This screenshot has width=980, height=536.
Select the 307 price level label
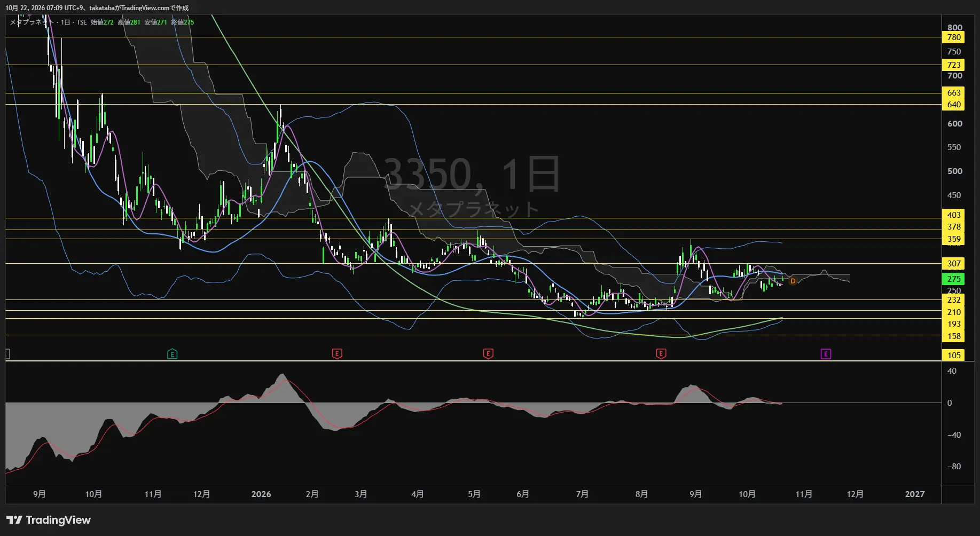tap(953, 264)
